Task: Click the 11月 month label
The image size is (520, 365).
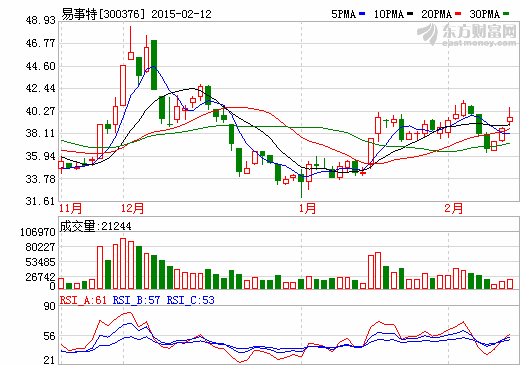Action: tap(70, 209)
